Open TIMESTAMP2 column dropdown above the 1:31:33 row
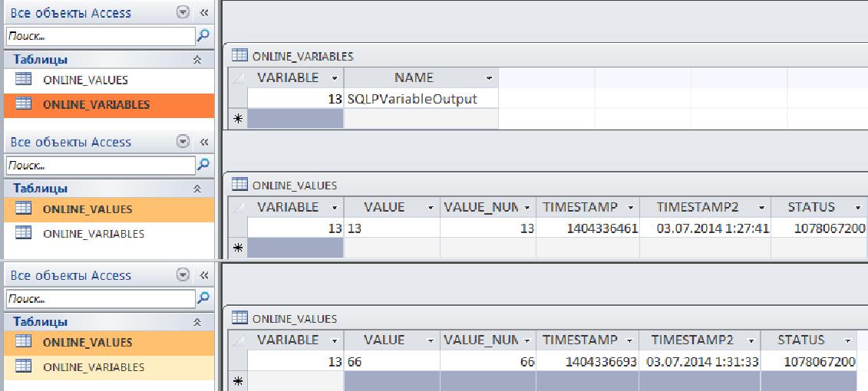This screenshot has height=391, width=868. 751,340
